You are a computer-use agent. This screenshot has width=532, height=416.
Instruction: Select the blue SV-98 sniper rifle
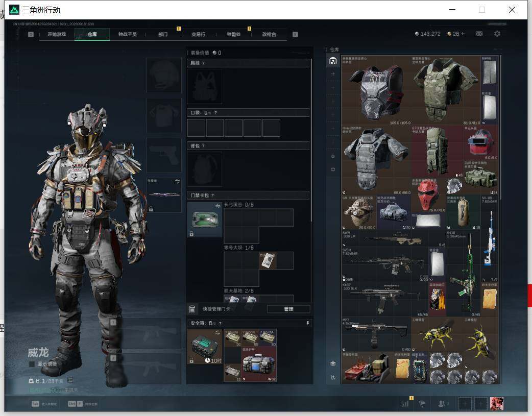tap(490, 238)
